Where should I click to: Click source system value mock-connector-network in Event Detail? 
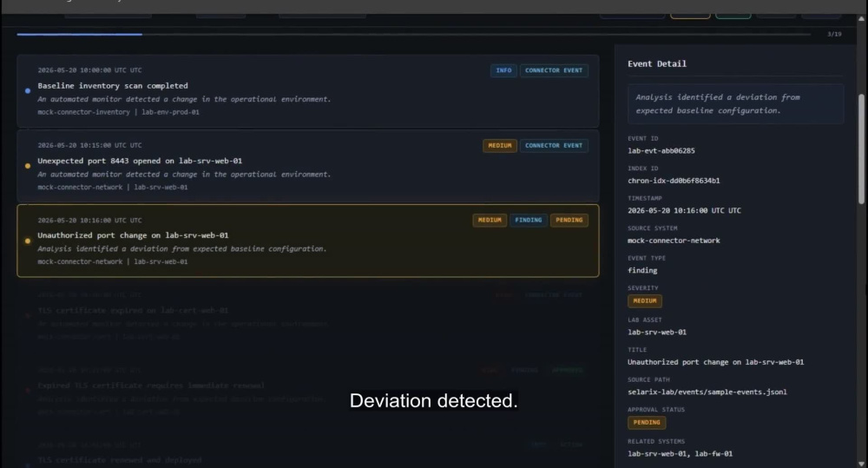(x=674, y=241)
